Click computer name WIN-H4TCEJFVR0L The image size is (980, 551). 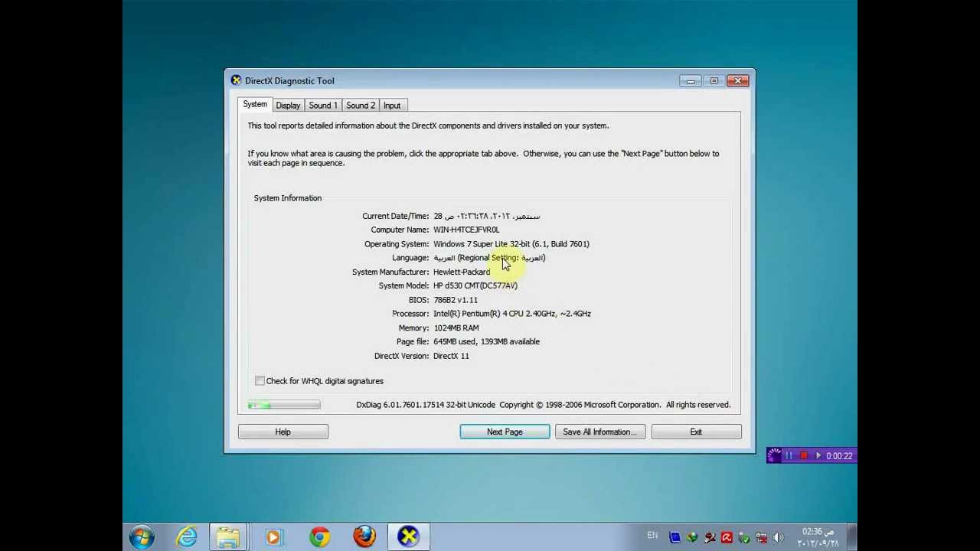click(466, 230)
